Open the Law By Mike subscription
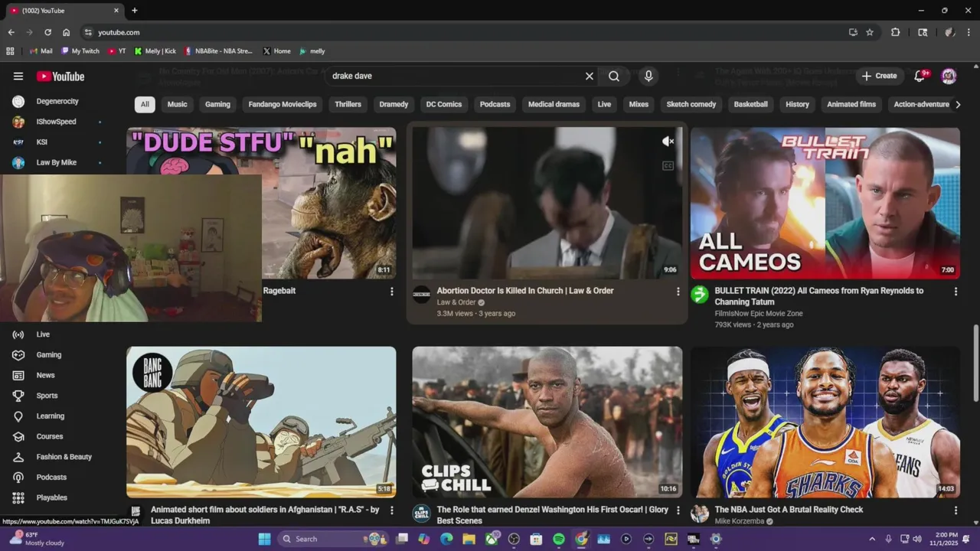 (x=57, y=162)
